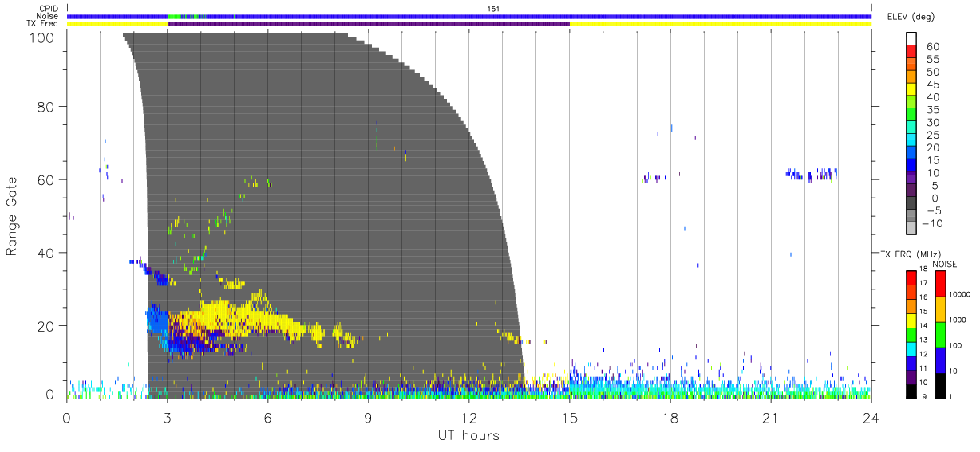Click the TX Freq label above the plot
This screenshot has height=452, width=980.
click(x=44, y=23)
